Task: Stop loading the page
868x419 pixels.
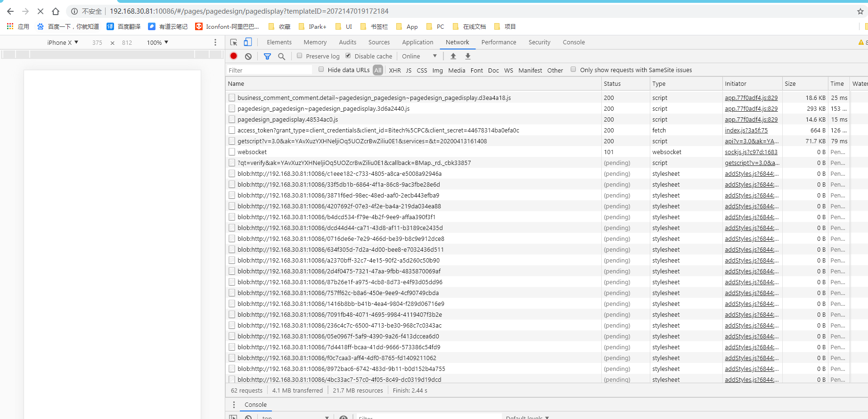Action: click(41, 11)
